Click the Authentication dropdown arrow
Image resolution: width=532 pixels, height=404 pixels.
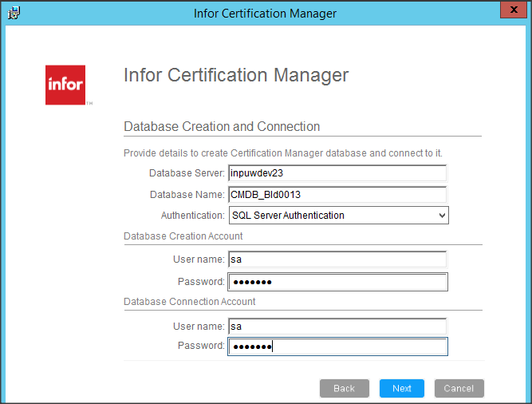pos(442,216)
